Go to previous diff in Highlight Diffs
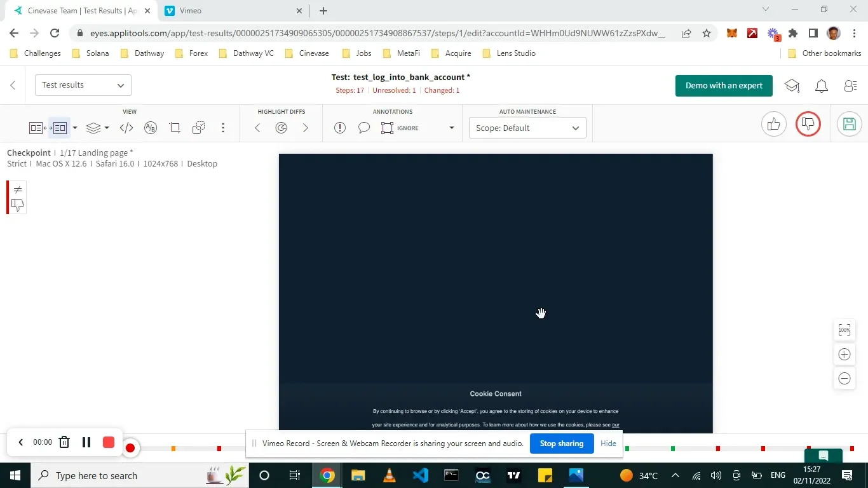The width and height of the screenshot is (868, 488). (257, 128)
